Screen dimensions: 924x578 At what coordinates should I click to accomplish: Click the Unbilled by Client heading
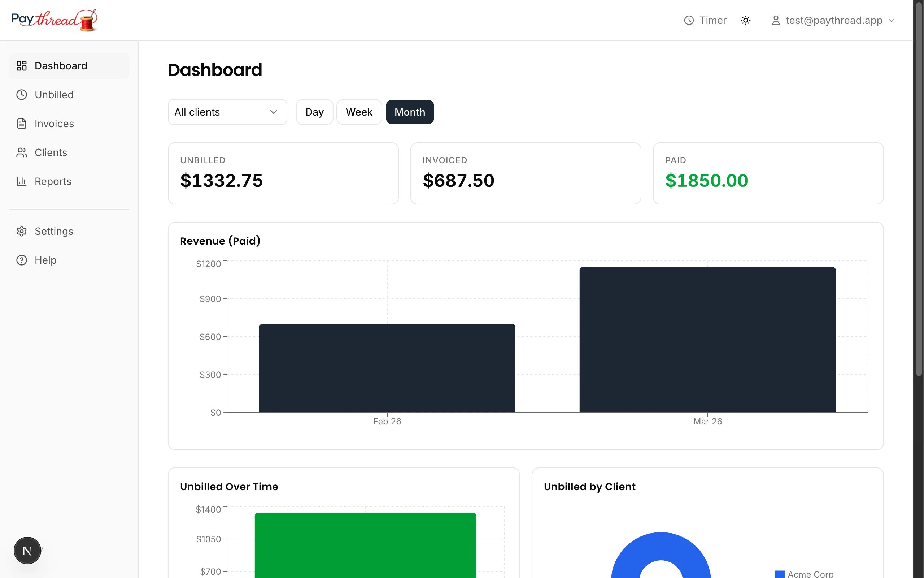tap(589, 487)
